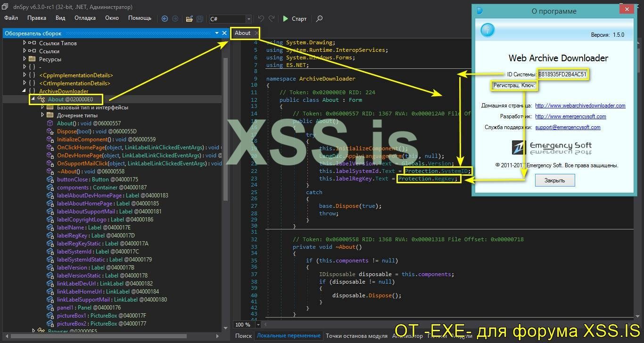Collapse the About @020000E0 class node

point(33,99)
